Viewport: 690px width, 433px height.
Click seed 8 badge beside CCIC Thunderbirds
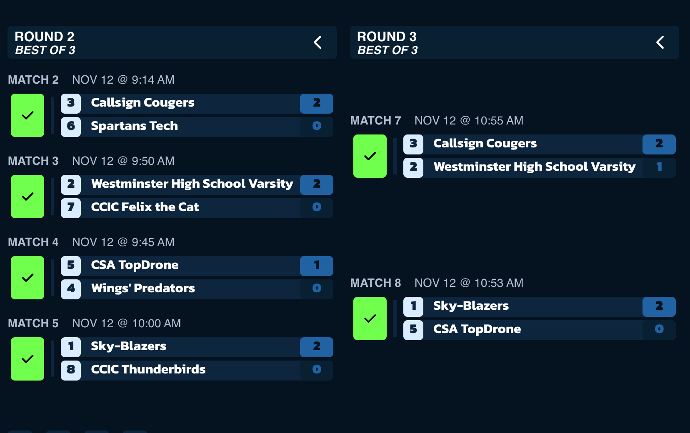tap(71, 370)
